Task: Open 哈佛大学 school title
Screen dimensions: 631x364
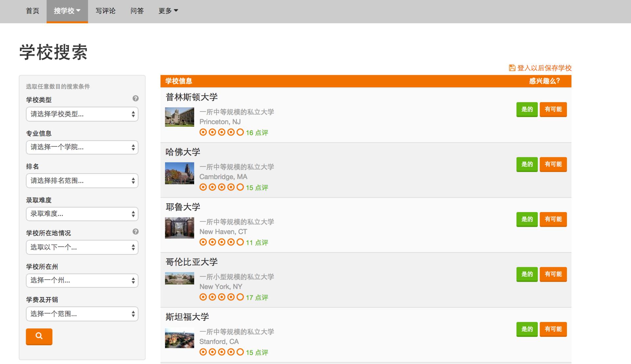Action: click(183, 152)
